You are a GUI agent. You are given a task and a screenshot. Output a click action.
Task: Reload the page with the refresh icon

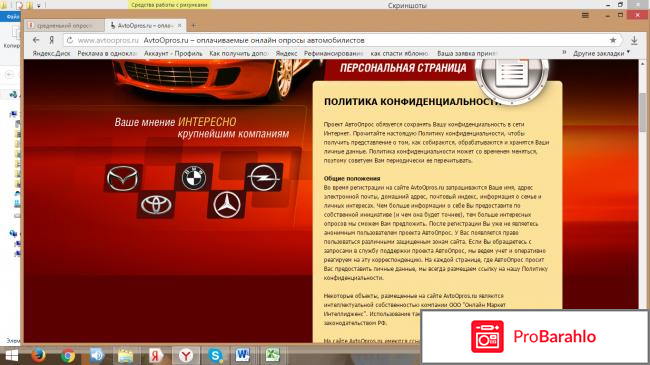click(70, 40)
